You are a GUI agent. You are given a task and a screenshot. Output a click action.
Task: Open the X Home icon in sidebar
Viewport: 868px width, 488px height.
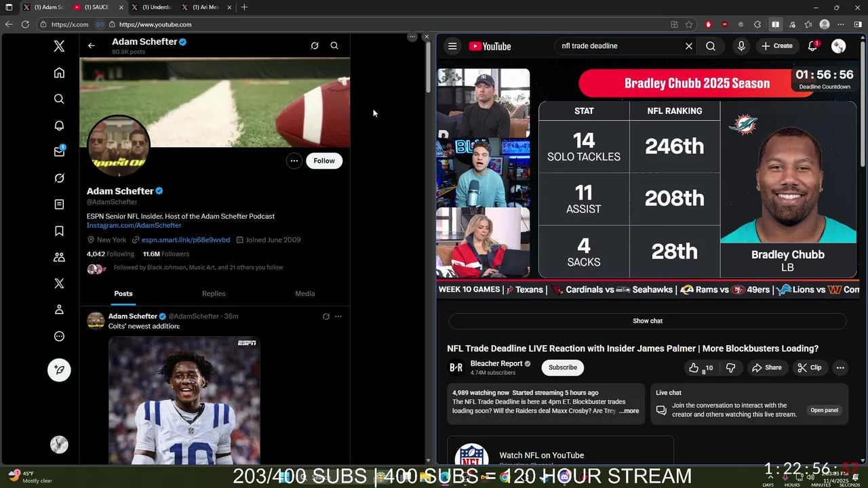(59, 73)
